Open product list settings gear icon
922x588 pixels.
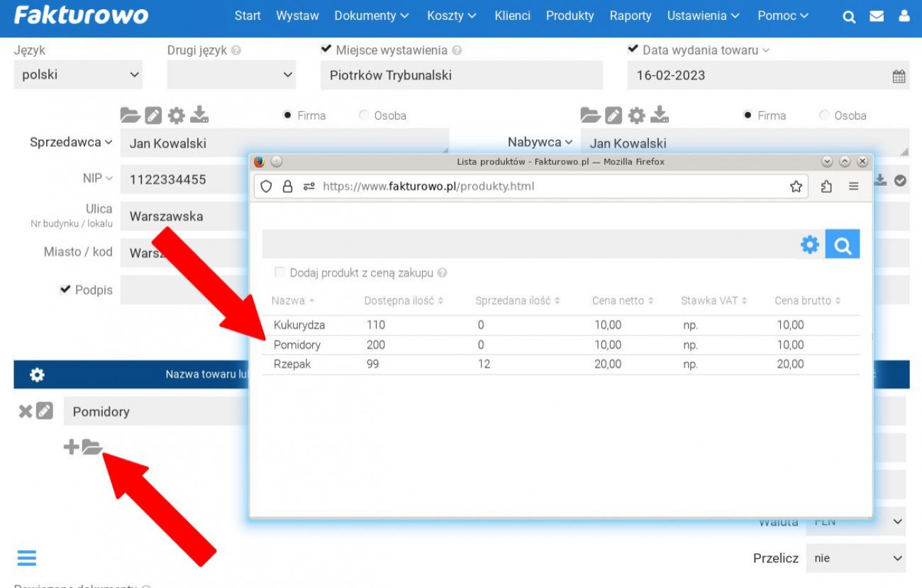tap(809, 245)
